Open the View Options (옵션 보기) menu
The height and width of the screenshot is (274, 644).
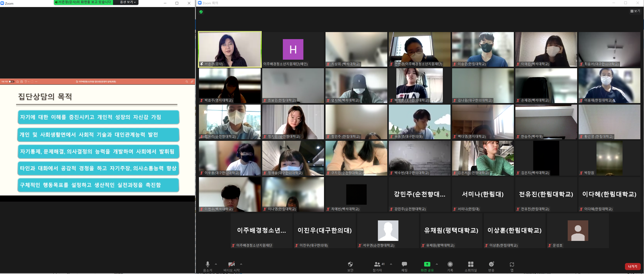pos(128,2)
